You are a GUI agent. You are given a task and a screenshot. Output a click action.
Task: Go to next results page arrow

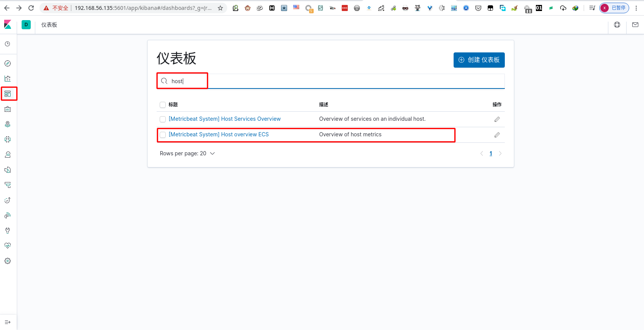click(500, 153)
